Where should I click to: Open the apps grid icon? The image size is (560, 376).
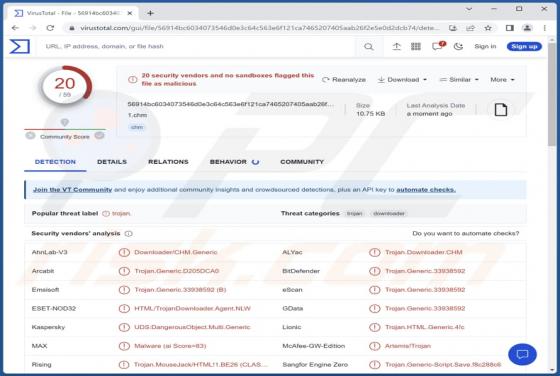416,46
